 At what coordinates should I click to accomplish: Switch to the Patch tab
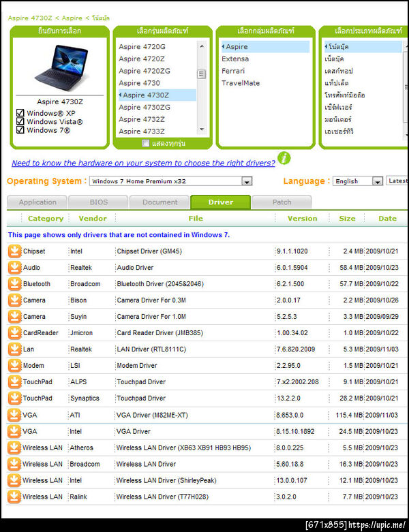pos(282,202)
